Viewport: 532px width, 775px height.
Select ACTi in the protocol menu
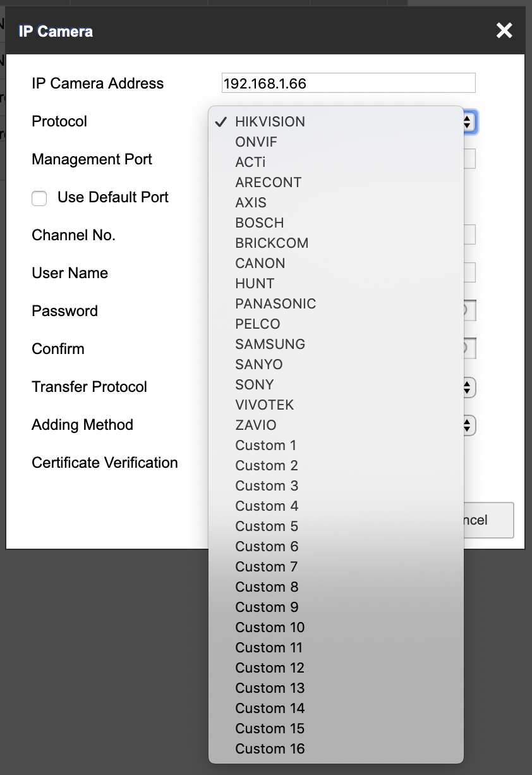coord(251,162)
